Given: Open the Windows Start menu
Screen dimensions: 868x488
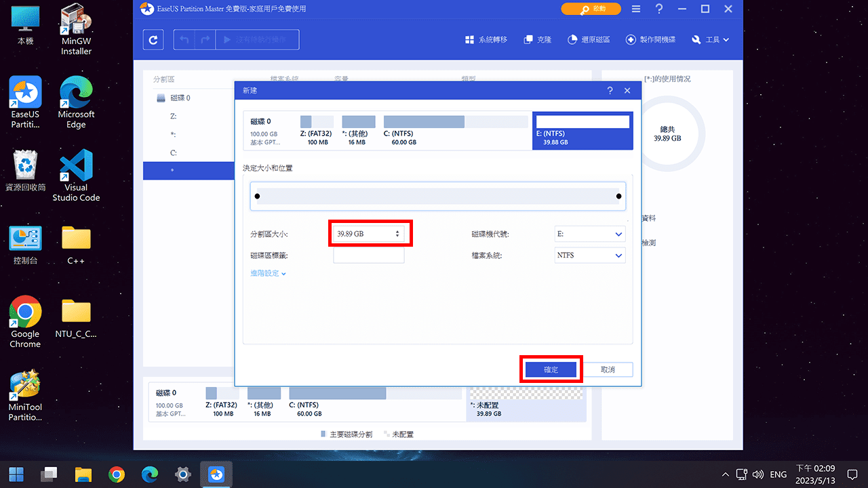Looking at the screenshot, I should click(15, 474).
